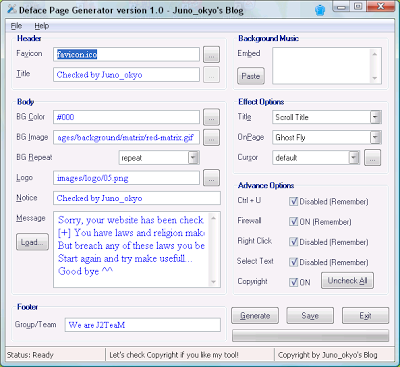The image size is (400, 367).
Task: Open the File menu
Action: [x=16, y=26]
